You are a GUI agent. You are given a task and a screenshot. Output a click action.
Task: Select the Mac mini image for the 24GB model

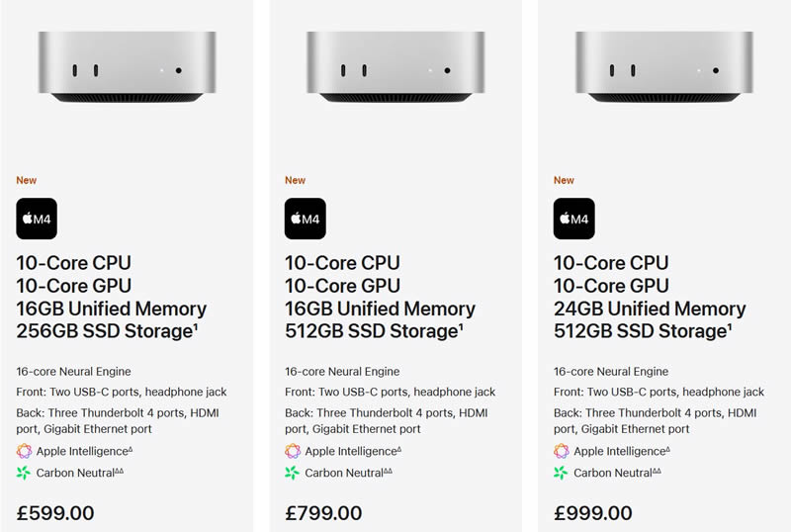point(663,67)
